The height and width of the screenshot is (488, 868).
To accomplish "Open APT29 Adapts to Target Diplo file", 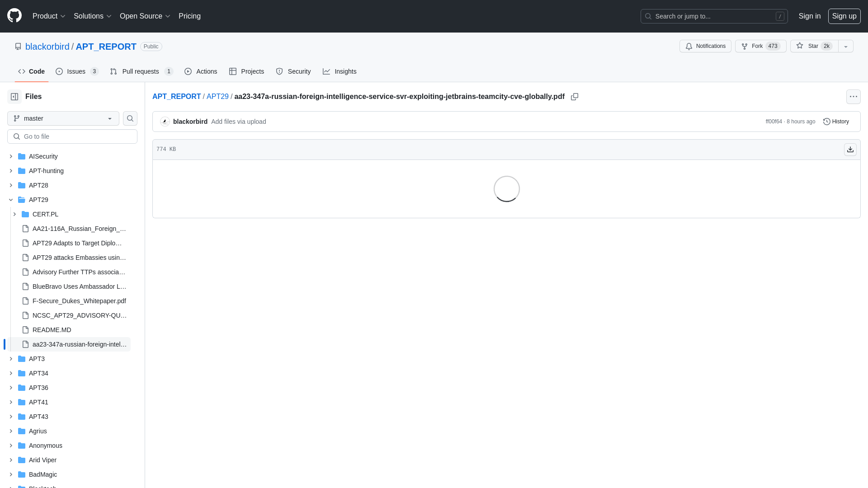I will click(x=77, y=243).
